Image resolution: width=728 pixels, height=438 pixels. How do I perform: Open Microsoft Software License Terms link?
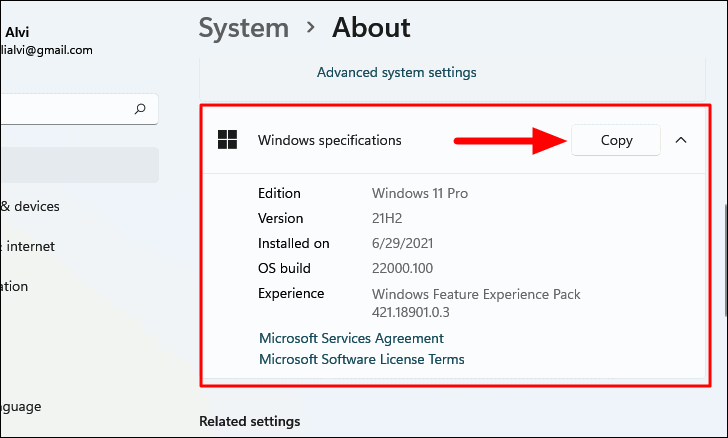pos(361,359)
